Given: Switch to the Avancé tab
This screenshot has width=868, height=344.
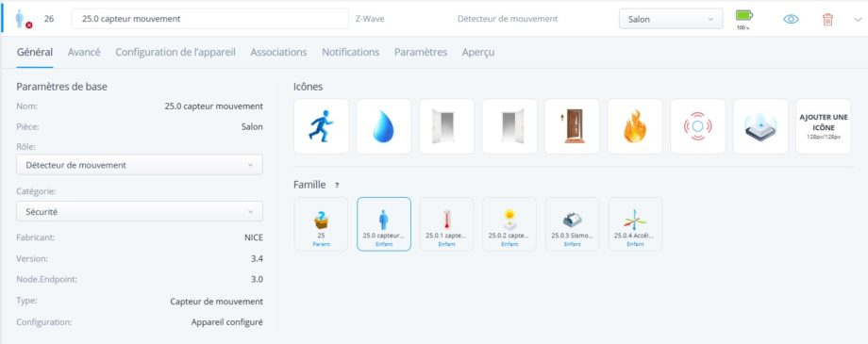Looking at the screenshot, I should click(84, 52).
